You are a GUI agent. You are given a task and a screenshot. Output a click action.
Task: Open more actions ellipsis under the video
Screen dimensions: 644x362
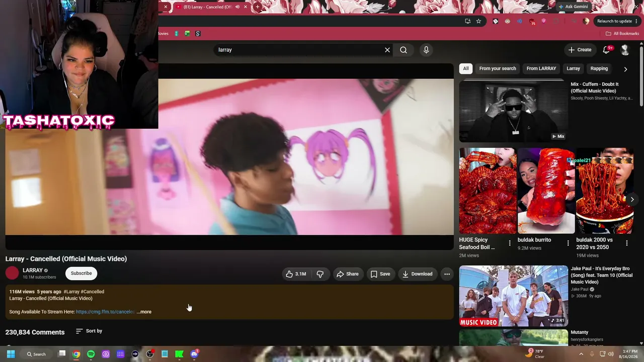tap(447, 274)
